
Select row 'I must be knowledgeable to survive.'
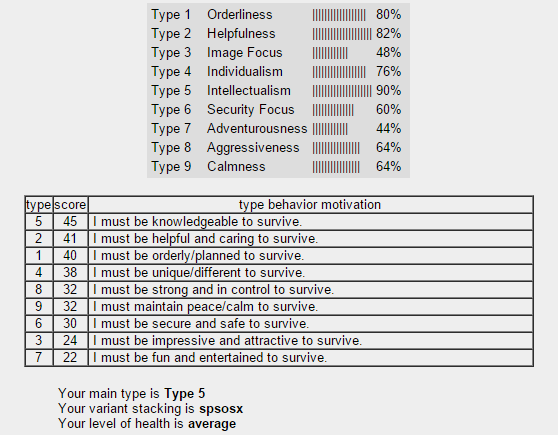pos(279,222)
